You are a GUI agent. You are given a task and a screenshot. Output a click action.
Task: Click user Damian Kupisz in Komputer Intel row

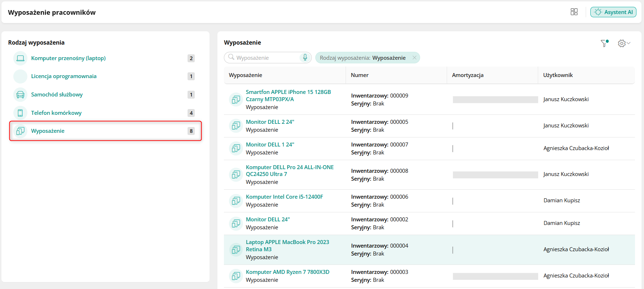(562, 200)
